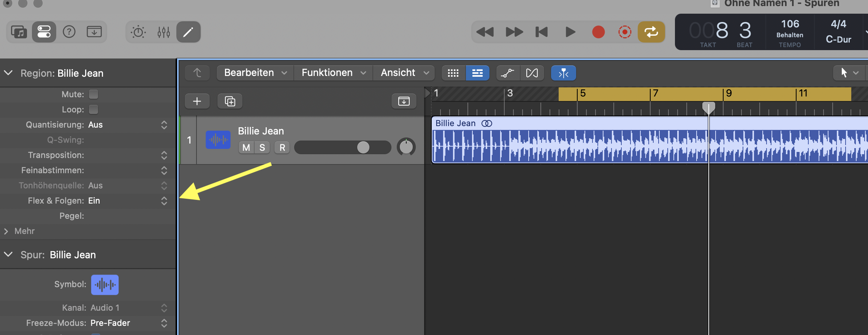Open the pointer tool menu
Viewport: 868px width, 335px height.
tap(850, 73)
